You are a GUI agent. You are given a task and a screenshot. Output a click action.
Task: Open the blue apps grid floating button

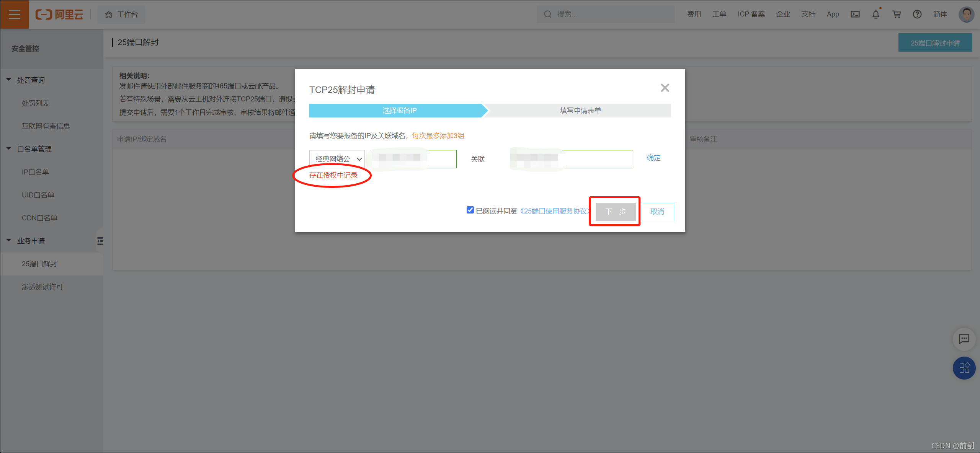point(964,368)
